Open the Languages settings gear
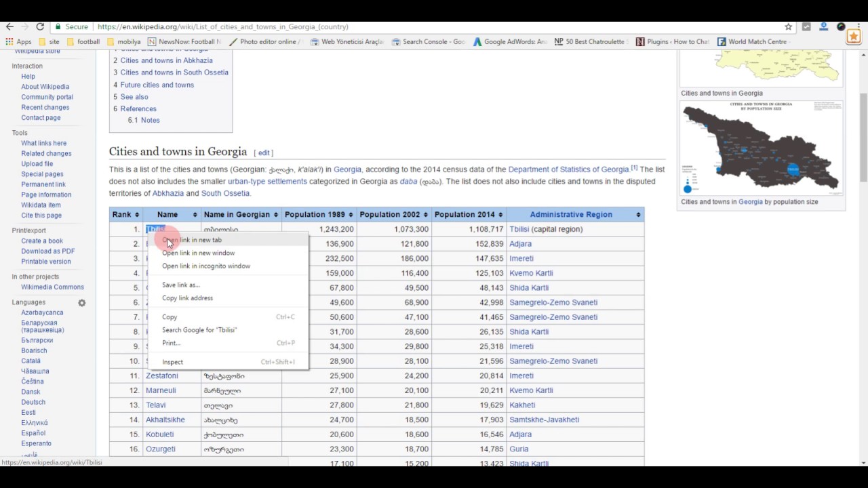 click(x=82, y=303)
